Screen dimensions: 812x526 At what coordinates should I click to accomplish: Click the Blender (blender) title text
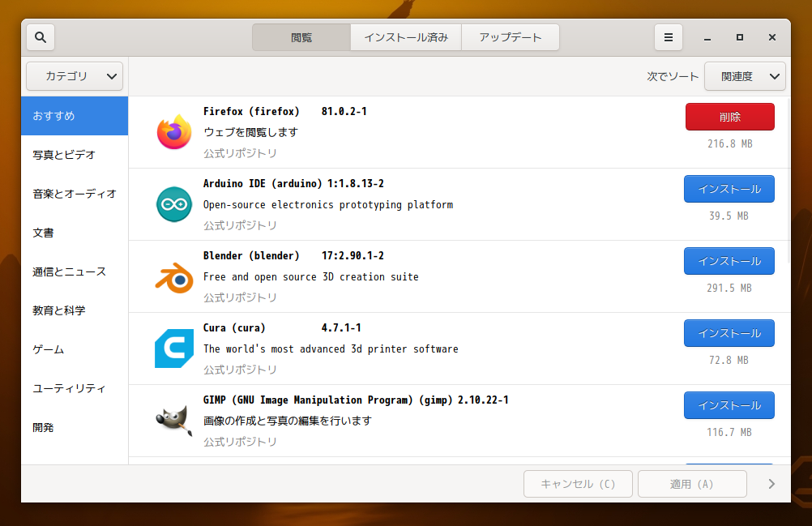click(251, 255)
